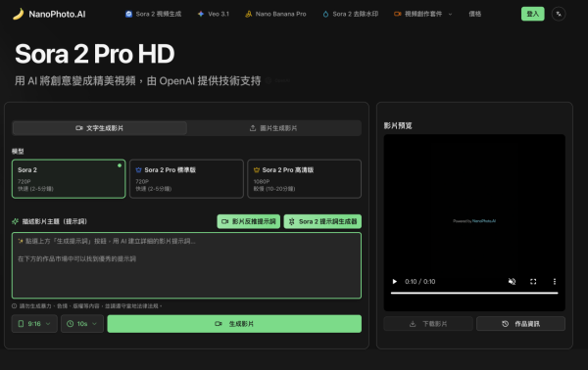Select Sora 2 Pro 高清版 model card

pyautogui.click(x=304, y=179)
